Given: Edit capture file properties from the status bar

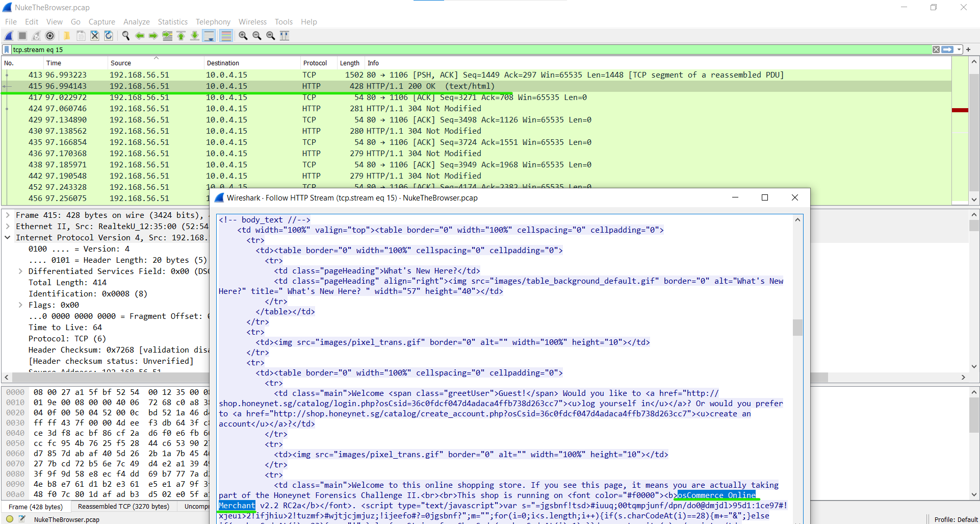Looking at the screenshot, I should coord(22,519).
